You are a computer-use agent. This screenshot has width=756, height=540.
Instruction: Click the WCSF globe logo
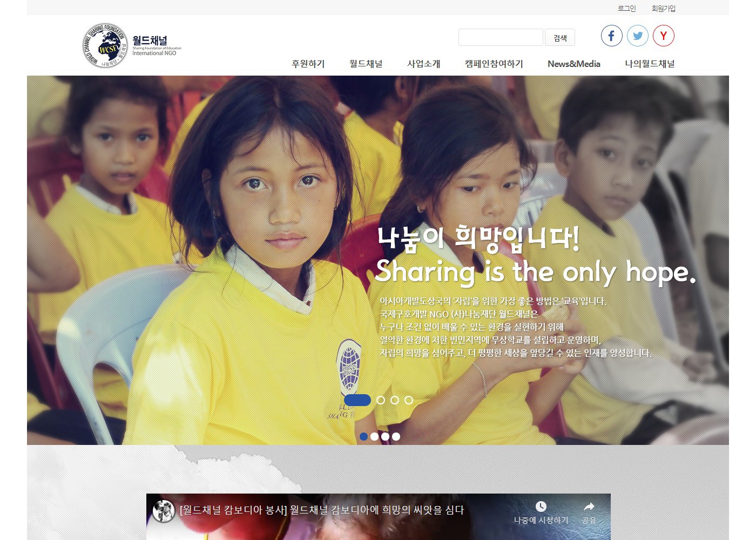pyautogui.click(x=105, y=45)
